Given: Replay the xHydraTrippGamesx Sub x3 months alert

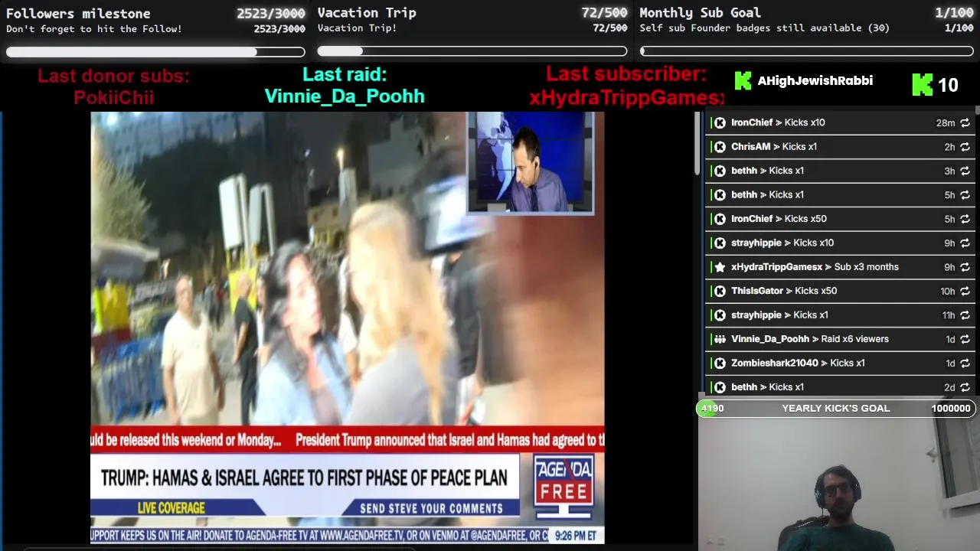Looking at the screenshot, I should [965, 267].
